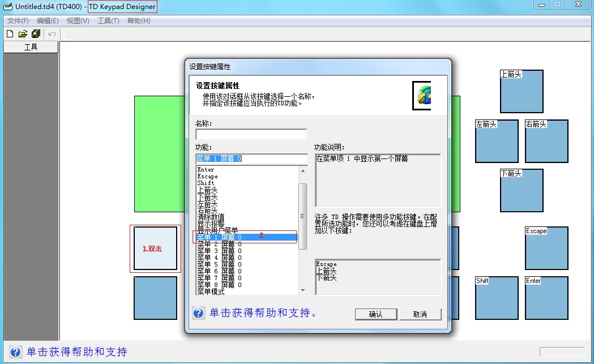This screenshot has width=594, height=364.
Task: Select the 下箭头 key on keypad canvas
Action: pyautogui.click(x=522, y=191)
